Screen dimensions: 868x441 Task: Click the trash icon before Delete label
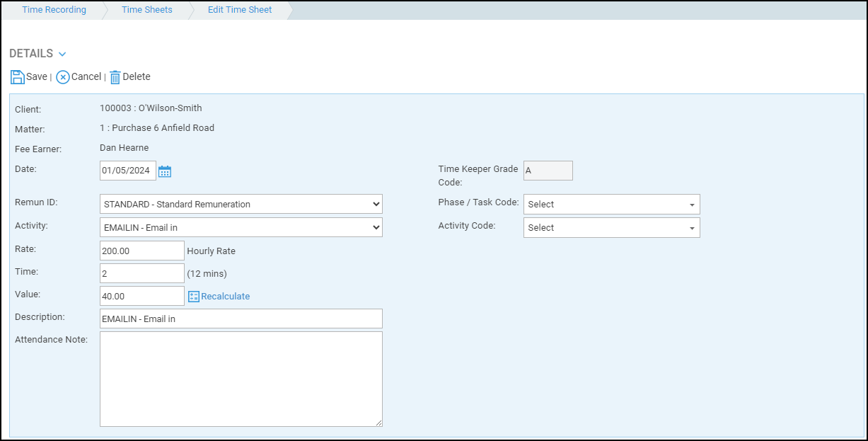115,77
